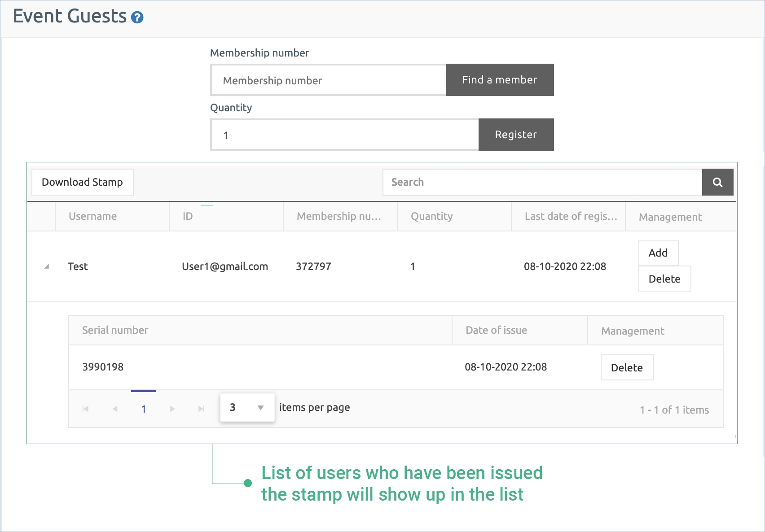
Task: Sort by Last date of registration header
Action: coord(568,216)
